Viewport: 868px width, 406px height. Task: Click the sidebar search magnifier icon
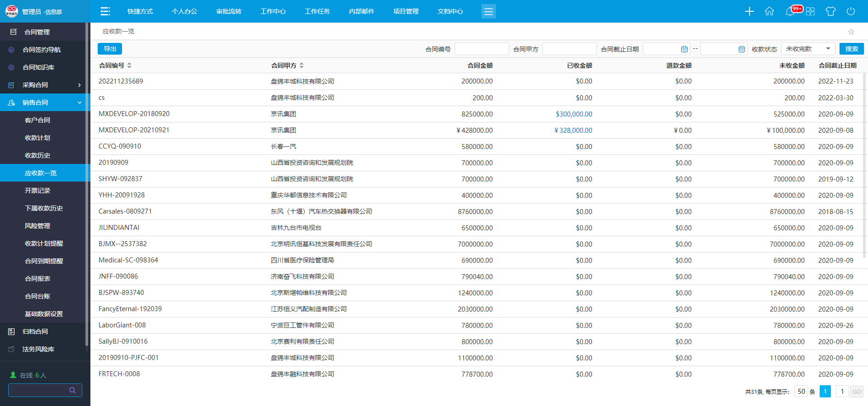[72, 390]
